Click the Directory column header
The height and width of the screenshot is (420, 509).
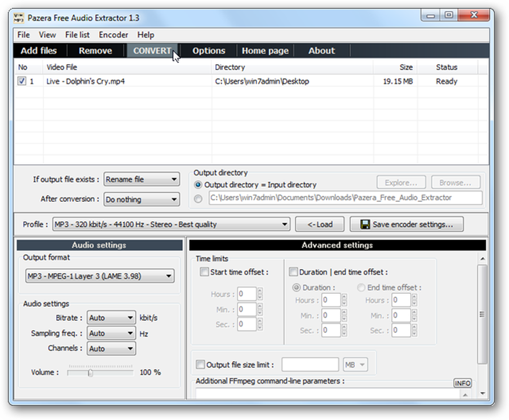point(292,67)
